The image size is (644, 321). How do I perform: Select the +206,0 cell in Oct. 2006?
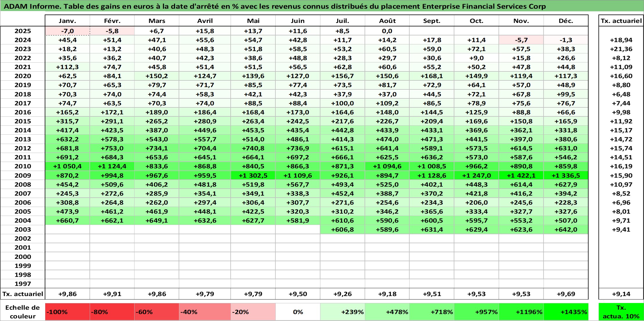(x=476, y=203)
